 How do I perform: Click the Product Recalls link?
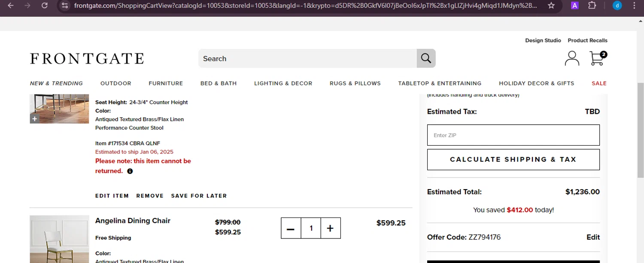pyautogui.click(x=587, y=40)
